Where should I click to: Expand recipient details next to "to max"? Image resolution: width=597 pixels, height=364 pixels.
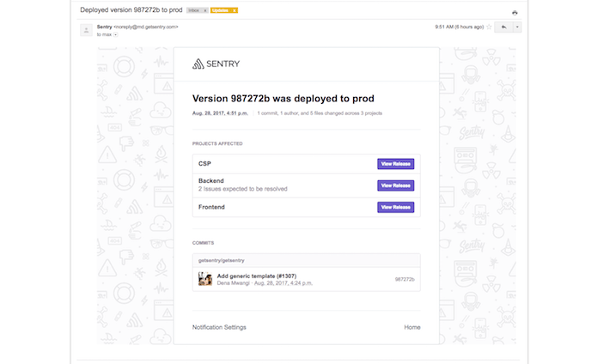tap(116, 34)
